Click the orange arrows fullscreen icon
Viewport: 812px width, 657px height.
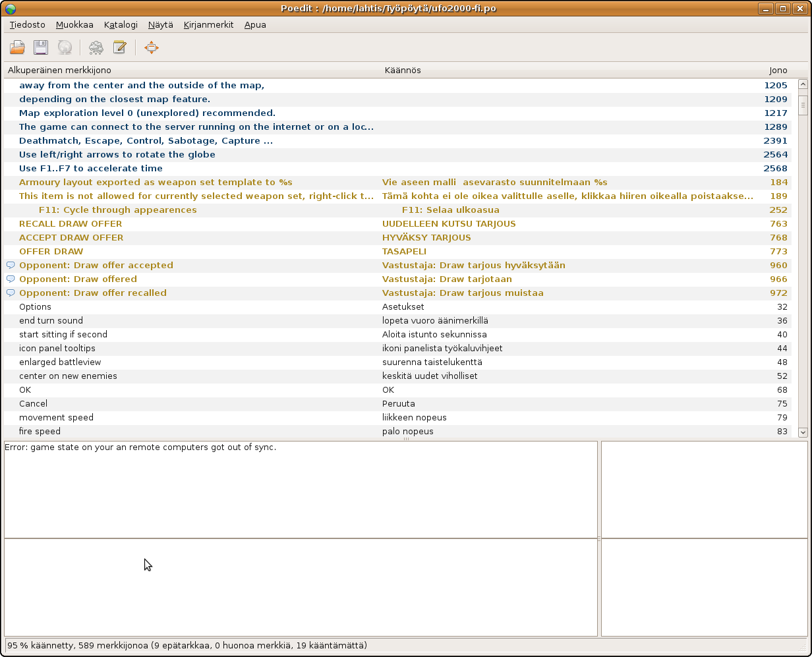coord(152,47)
